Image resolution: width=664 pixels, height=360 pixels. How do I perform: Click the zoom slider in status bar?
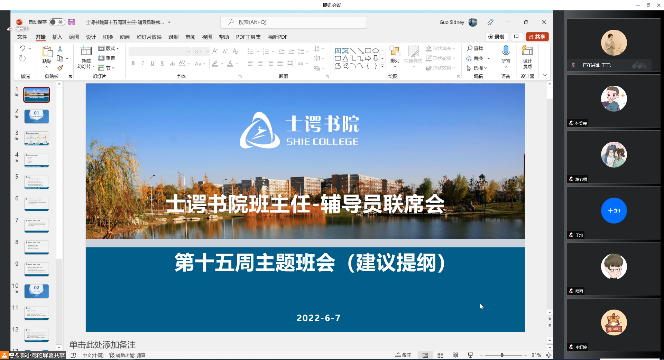click(x=502, y=355)
